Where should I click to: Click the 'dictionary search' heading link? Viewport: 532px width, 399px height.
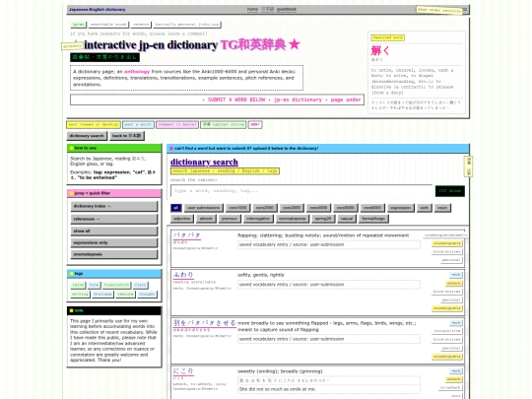pos(204,162)
